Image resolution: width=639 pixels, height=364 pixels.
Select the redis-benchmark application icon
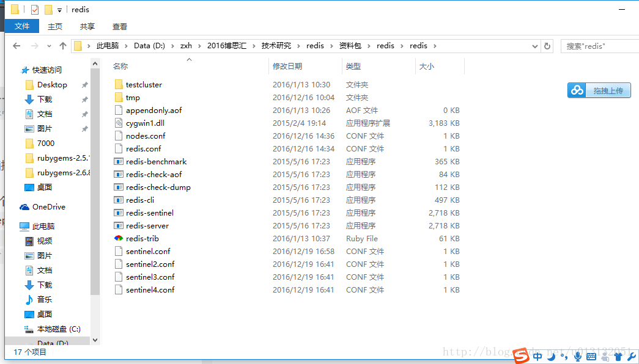click(x=119, y=162)
